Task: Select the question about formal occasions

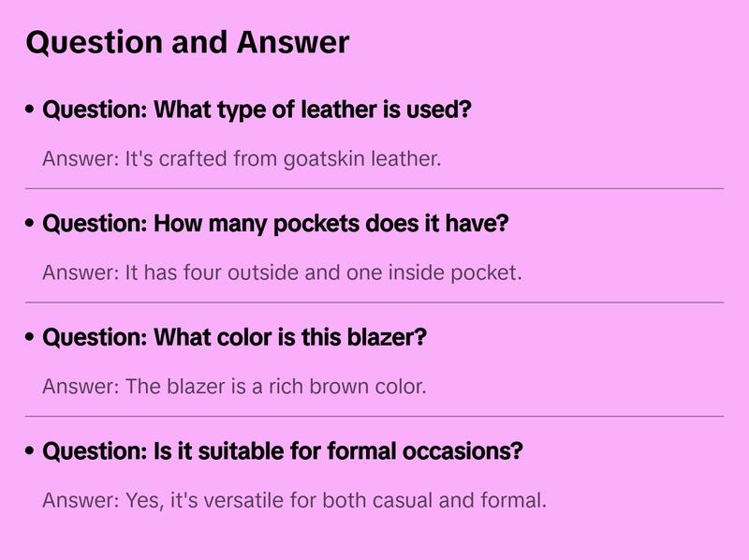Action: pyautogui.click(x=283, y=451)
